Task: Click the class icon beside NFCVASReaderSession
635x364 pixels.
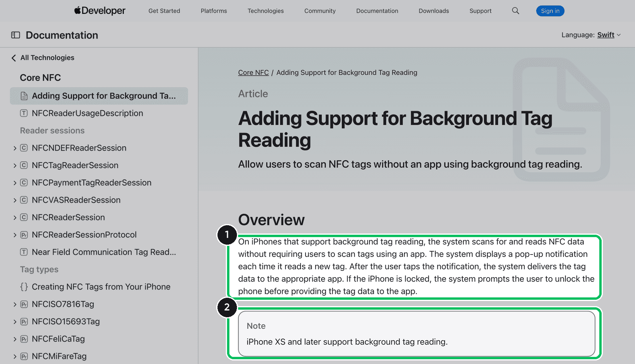Action: click(24, 200)
